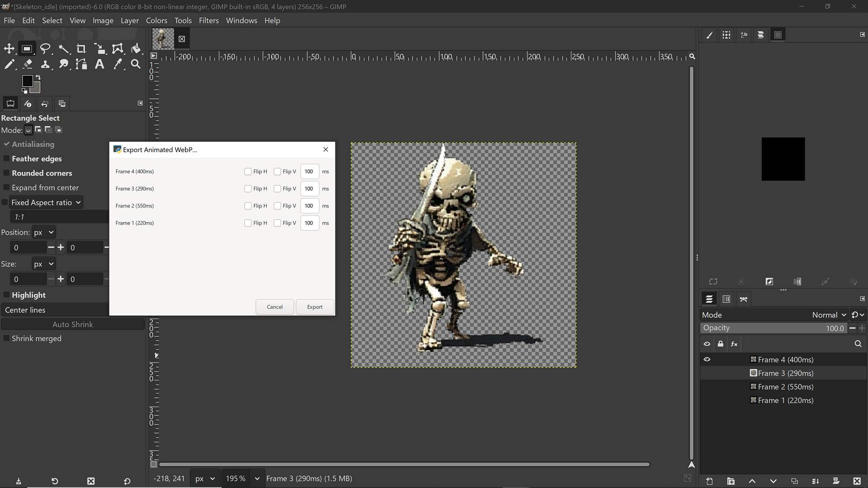Image resolution: width=868 pixels, height=488 pixels.
Task: Open the Size unit px dropdown
Action: [x=44, y=264]
